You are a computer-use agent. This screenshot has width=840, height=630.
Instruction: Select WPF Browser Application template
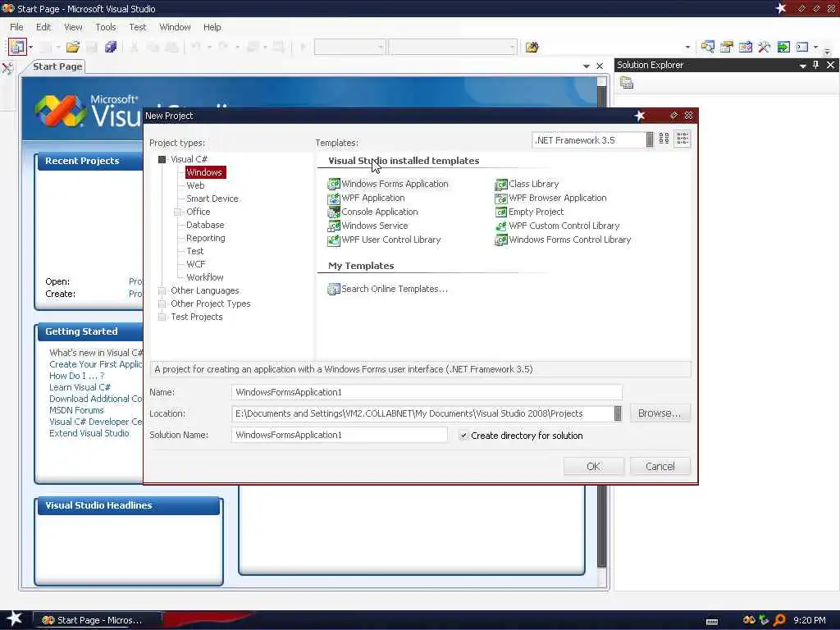point(550,198)
